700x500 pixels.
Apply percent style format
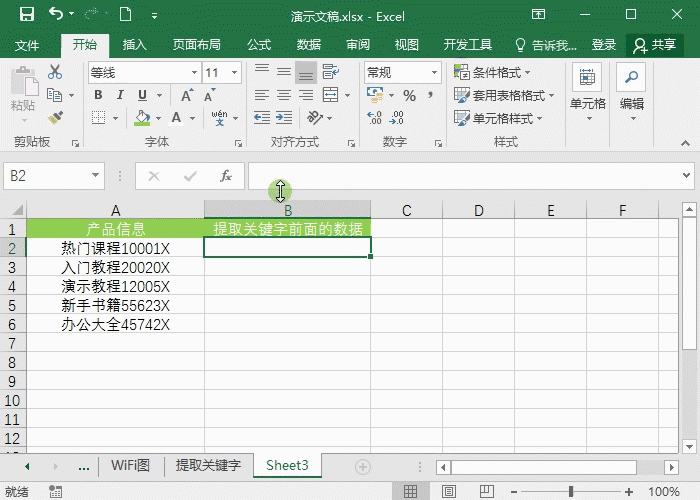tap(409, 95)
